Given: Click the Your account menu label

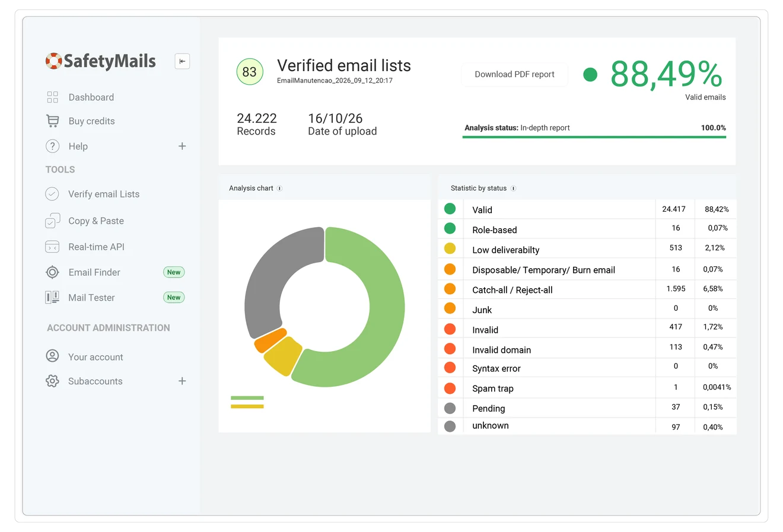Looking at the screenshot, I should point(96,357).
